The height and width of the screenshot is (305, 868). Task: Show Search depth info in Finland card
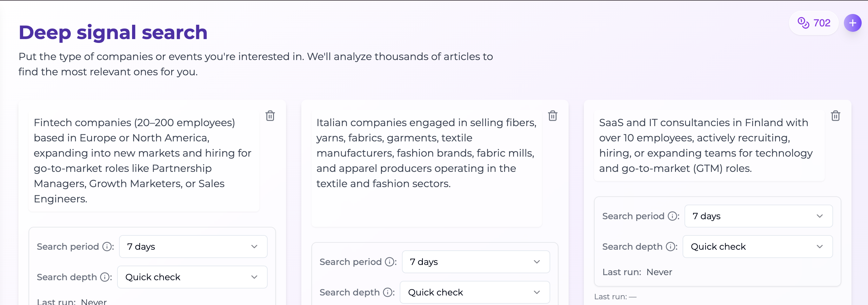tap(670, 247)
